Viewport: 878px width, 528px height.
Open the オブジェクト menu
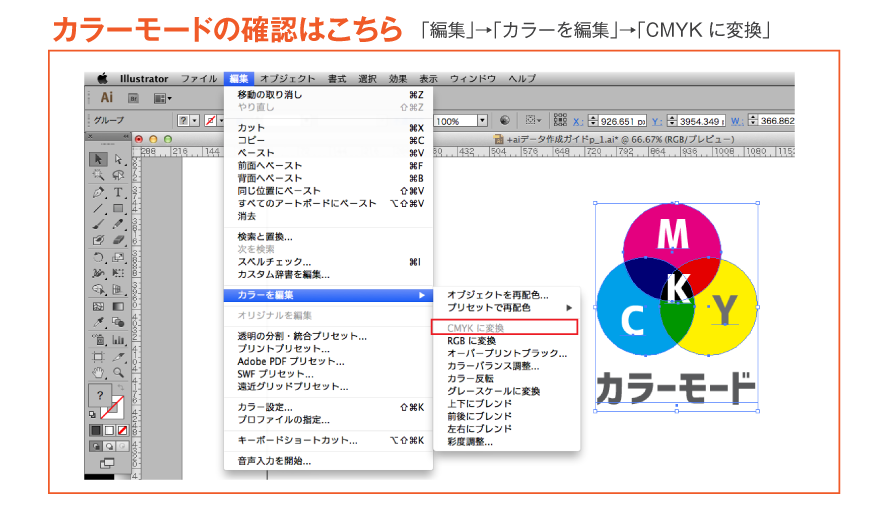pos(287,78)
